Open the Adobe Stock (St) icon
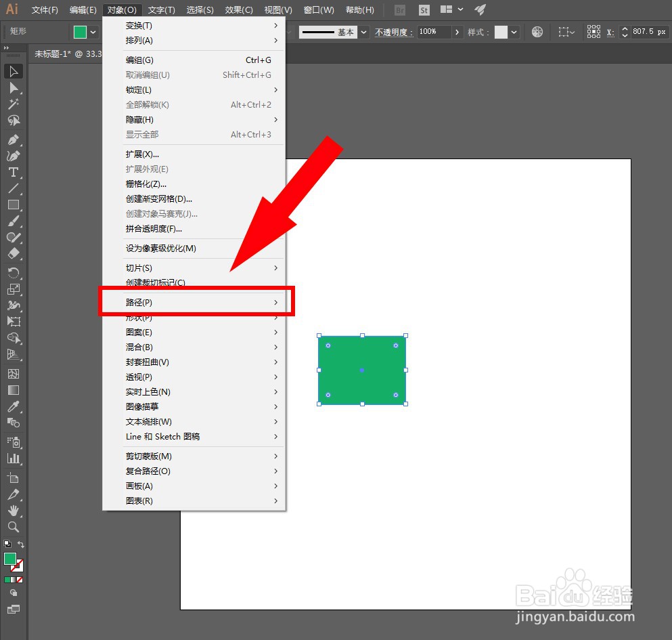The height and width of the screenshot is (640, 672). [424, 10]
